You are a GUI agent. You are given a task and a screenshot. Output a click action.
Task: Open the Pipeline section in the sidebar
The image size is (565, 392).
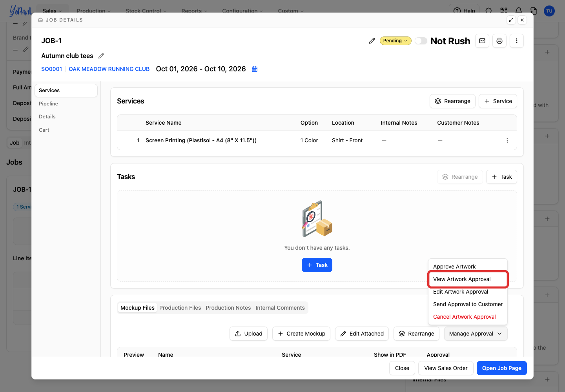pyautogui.click(x=66, y=103)
